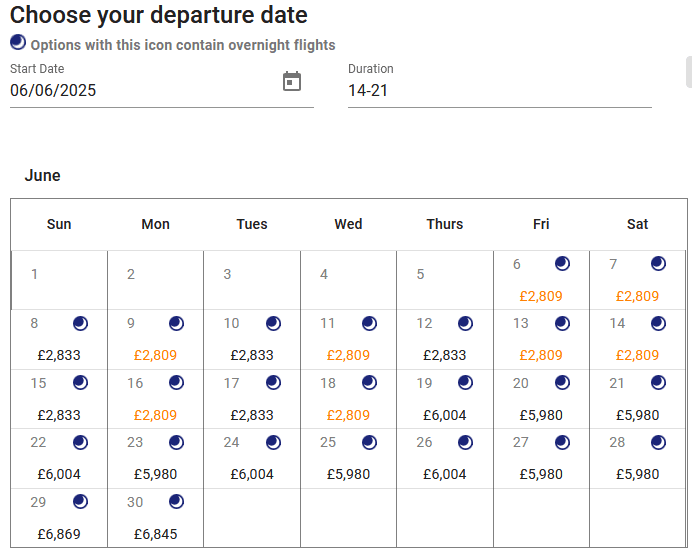The height and width of the screenshot is (554, 692).
Task: Click the overnight flights legend moon icon
Action: (x=18, y=42)
